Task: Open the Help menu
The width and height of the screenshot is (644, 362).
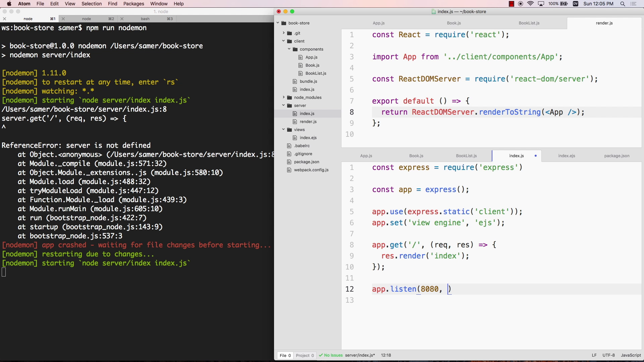Action: (x=178, y=4)
